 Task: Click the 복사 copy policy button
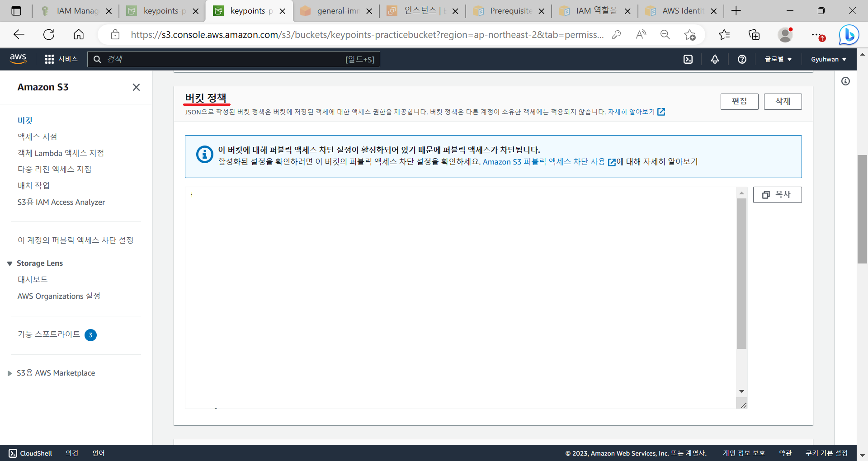point(777,195)
